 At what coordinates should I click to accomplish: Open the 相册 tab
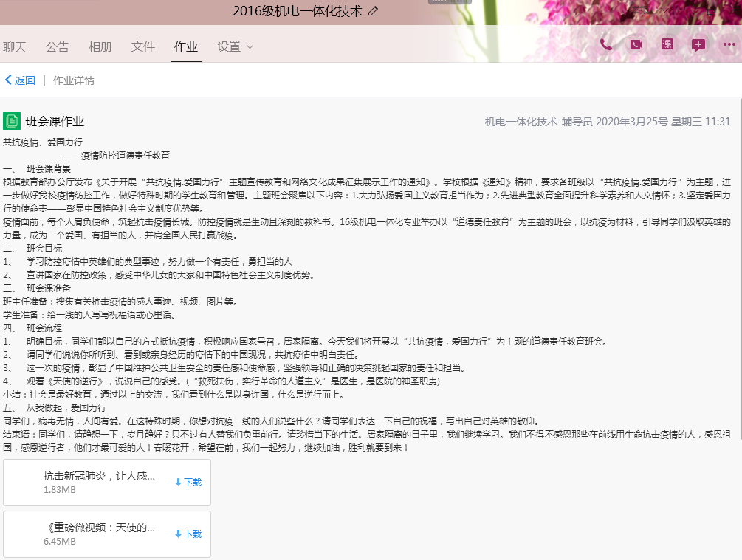[x=100, y=46]
